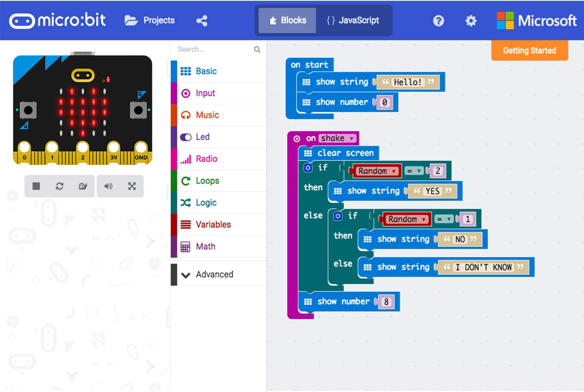
Task: Change the first comparison operator dropdown
Action: [414, 171]
